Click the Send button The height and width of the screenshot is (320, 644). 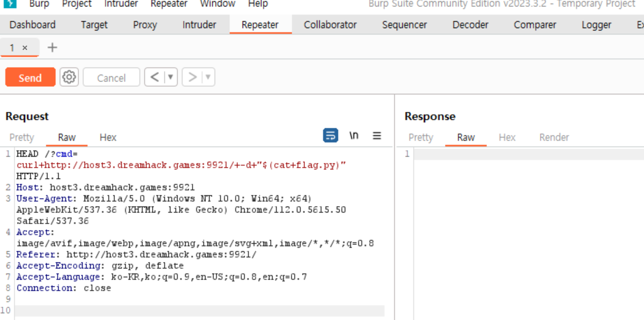(30, 77)
